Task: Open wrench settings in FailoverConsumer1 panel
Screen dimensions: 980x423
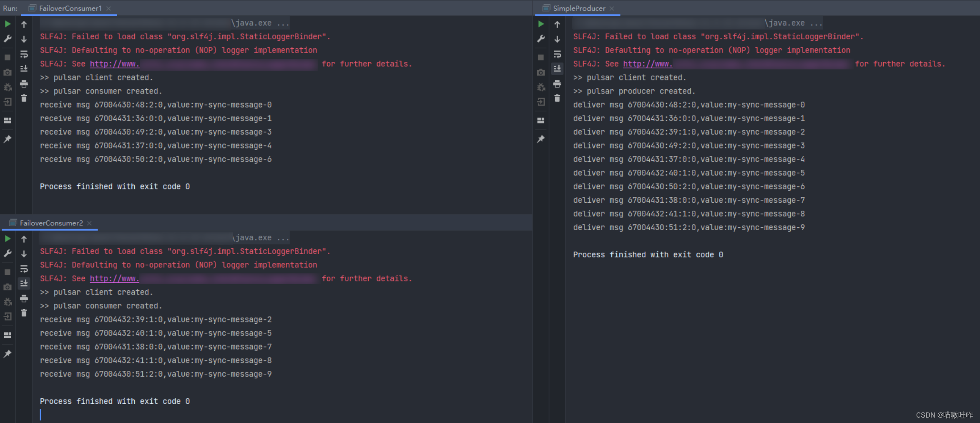Action: tap(8, 39)
